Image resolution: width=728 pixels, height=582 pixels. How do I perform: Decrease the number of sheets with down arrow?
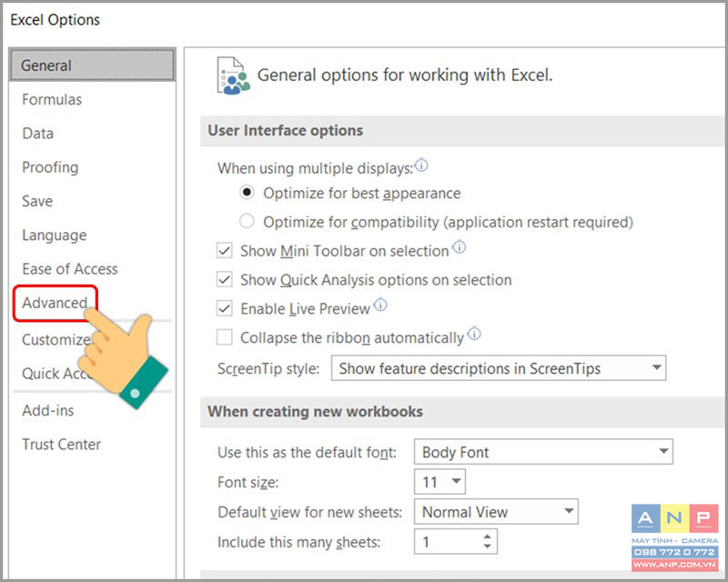click(487, 547)
